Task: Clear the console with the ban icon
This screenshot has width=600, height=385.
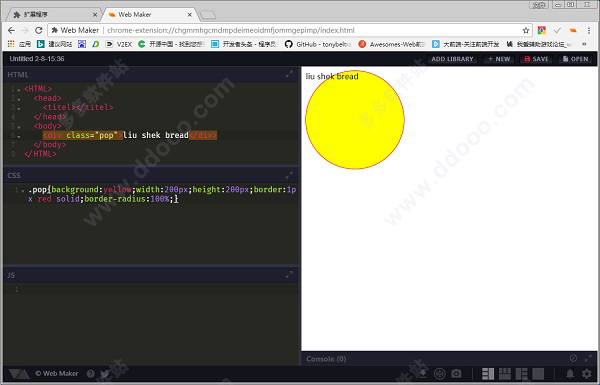Action: 573,358
